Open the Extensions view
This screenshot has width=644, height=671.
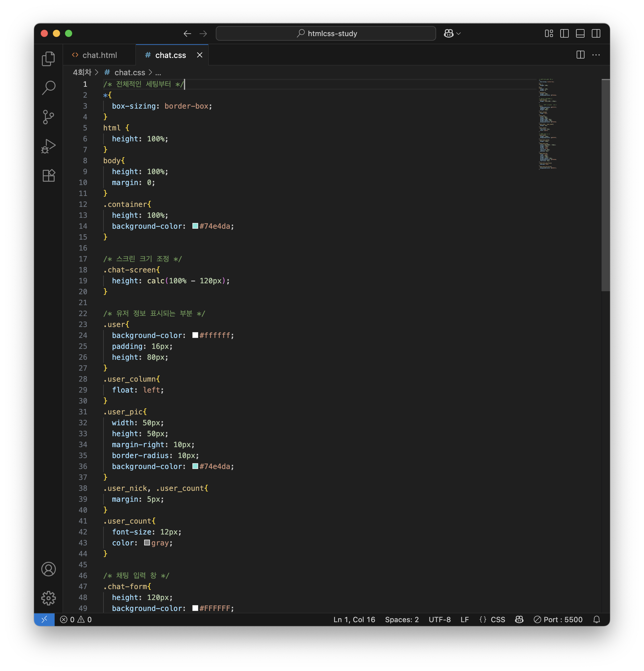tap(48, 176)
